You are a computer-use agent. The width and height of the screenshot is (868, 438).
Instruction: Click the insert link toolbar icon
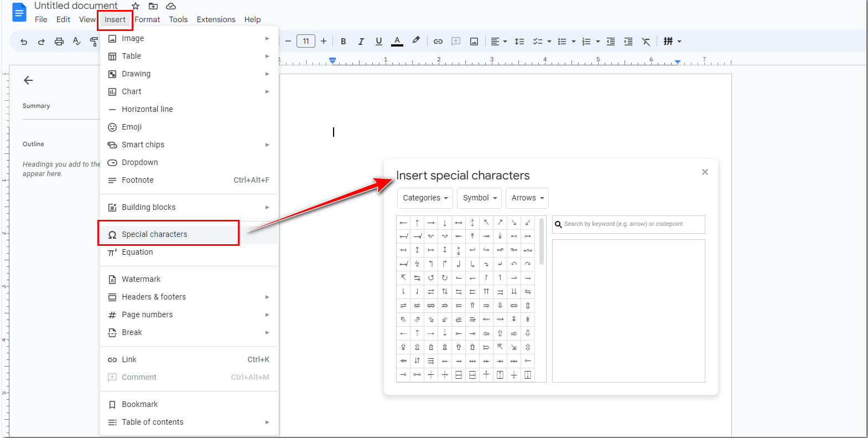438,42
